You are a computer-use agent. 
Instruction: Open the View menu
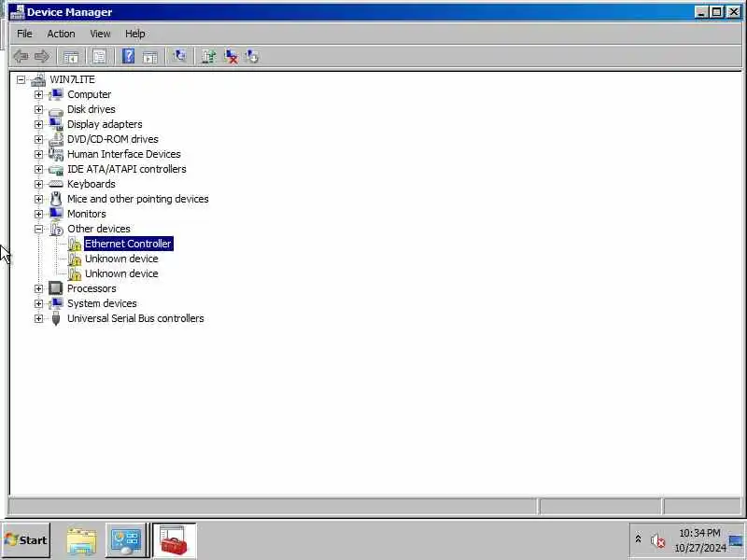(100, 34)
